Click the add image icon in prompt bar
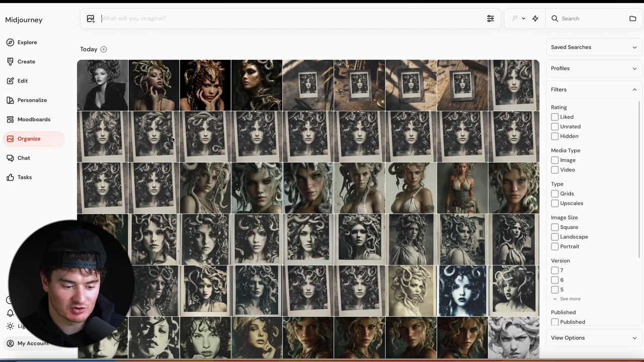 [x=91, y=19]
